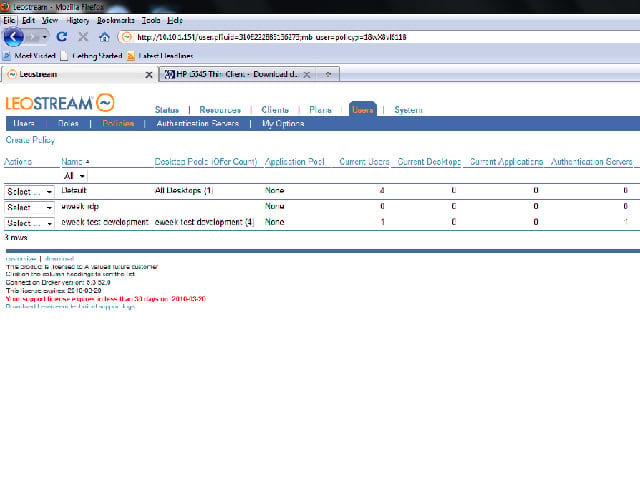The width and height of the screenshot is (640, 480).
Task: Open the Getting Started bookmark
Action: tap(91, 56)
